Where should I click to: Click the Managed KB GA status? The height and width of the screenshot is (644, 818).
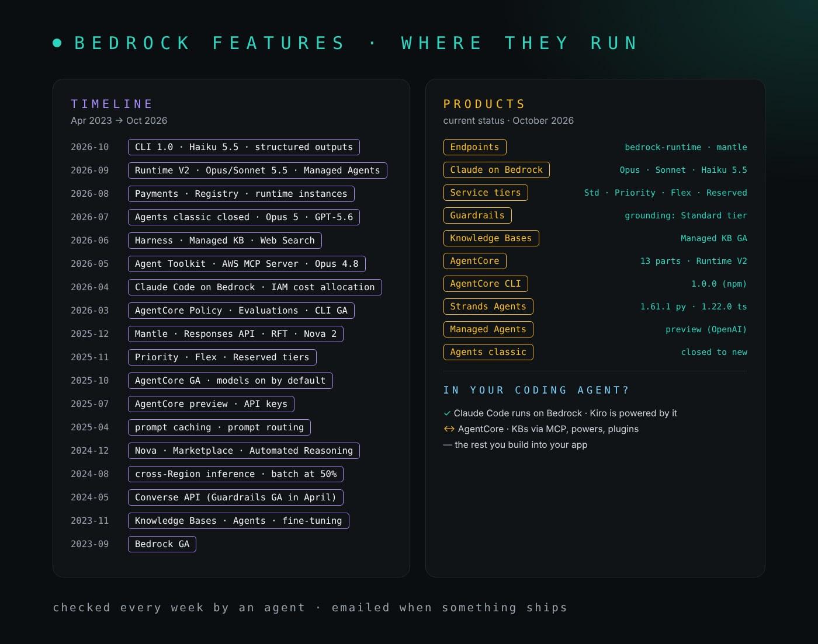(x=714, y=238)
